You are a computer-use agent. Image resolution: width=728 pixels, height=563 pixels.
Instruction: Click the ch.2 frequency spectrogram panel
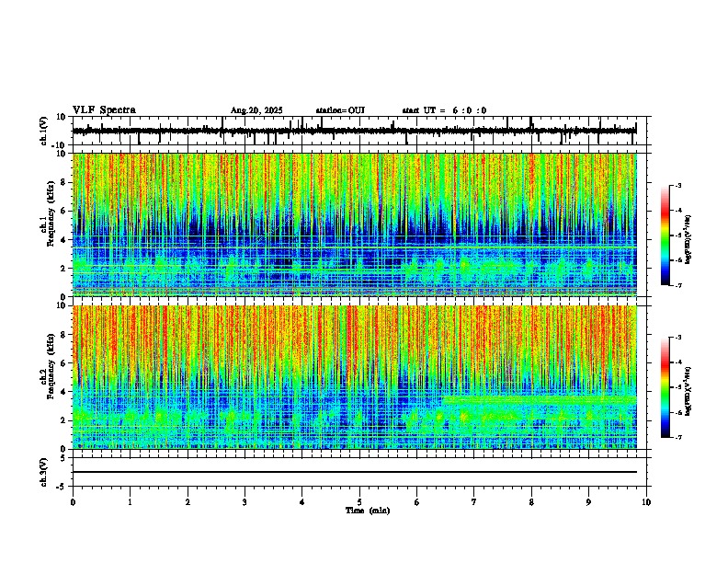coord(361,377)
